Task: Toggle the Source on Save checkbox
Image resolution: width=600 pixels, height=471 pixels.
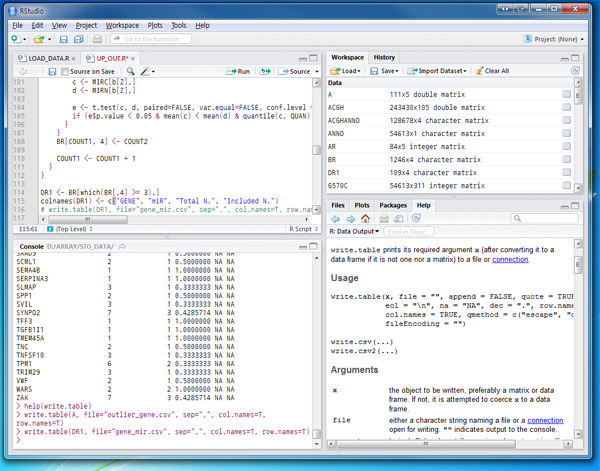Action: click(65, 72)
